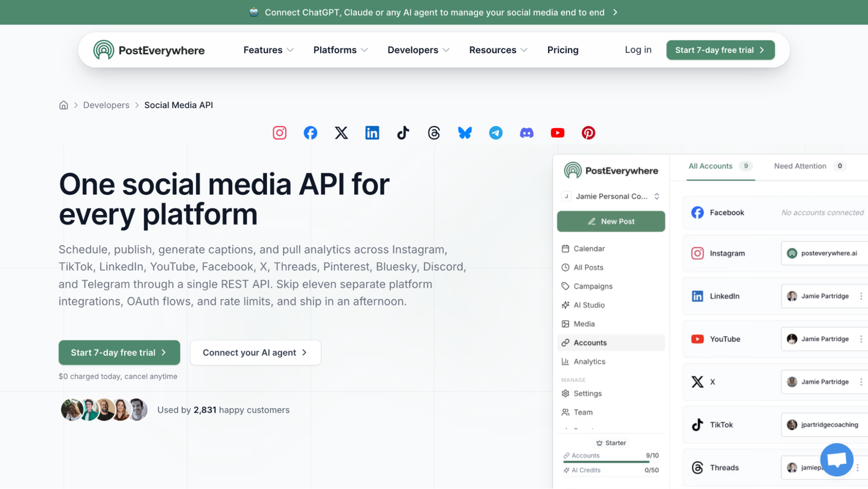Click the Discord icon in platform row
Viewport: 868px width, 489px height.
(527, 133)
